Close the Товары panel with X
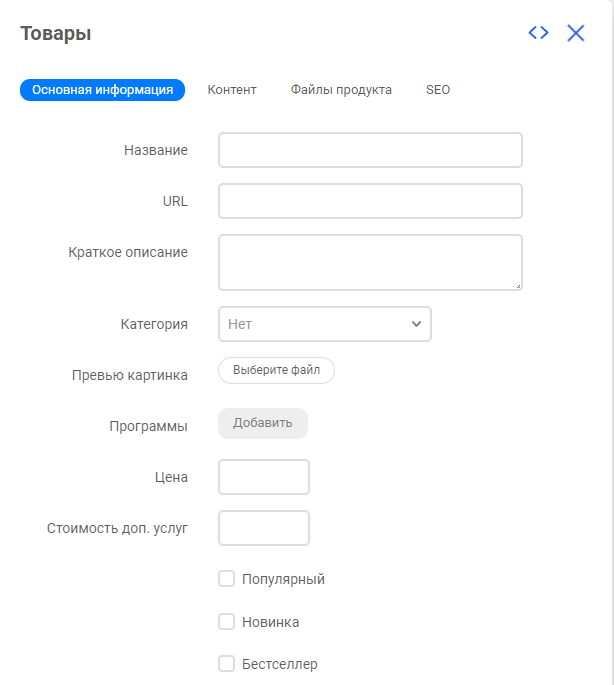Screen dimensions: 614x685 click(576, 33)
